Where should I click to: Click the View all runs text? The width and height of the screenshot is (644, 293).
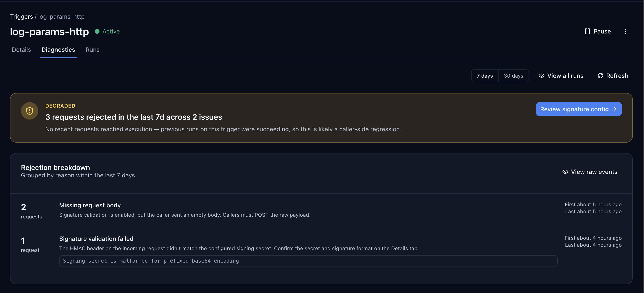click(x=565, y=76)
